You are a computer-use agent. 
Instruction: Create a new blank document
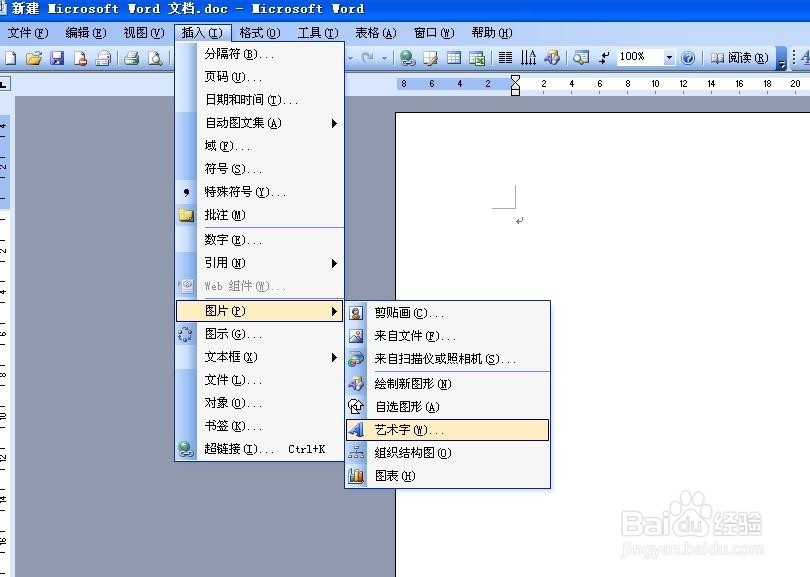pos(11,58)
